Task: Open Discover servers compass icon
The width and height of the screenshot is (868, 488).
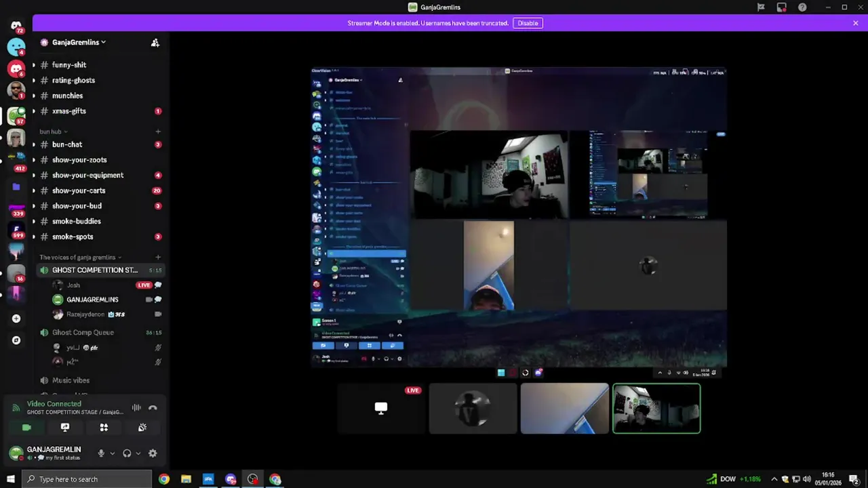Action: [16, 340]
